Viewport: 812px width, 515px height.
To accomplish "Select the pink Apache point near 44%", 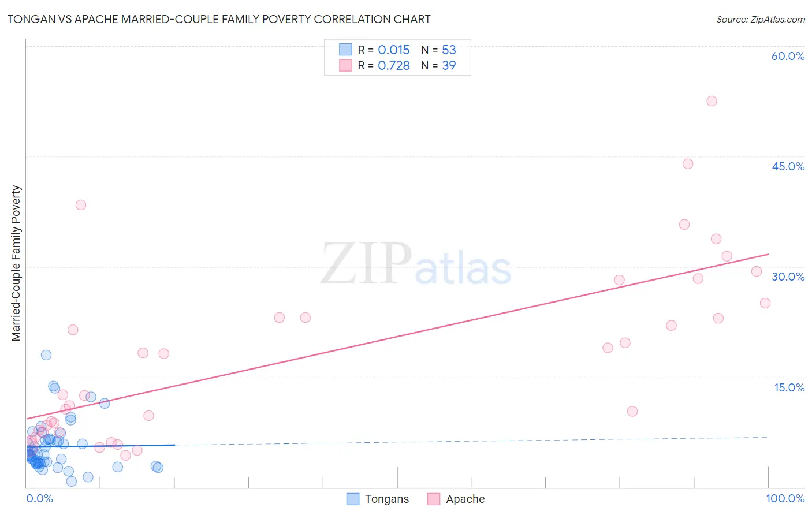I will click(x=688, y=164).
